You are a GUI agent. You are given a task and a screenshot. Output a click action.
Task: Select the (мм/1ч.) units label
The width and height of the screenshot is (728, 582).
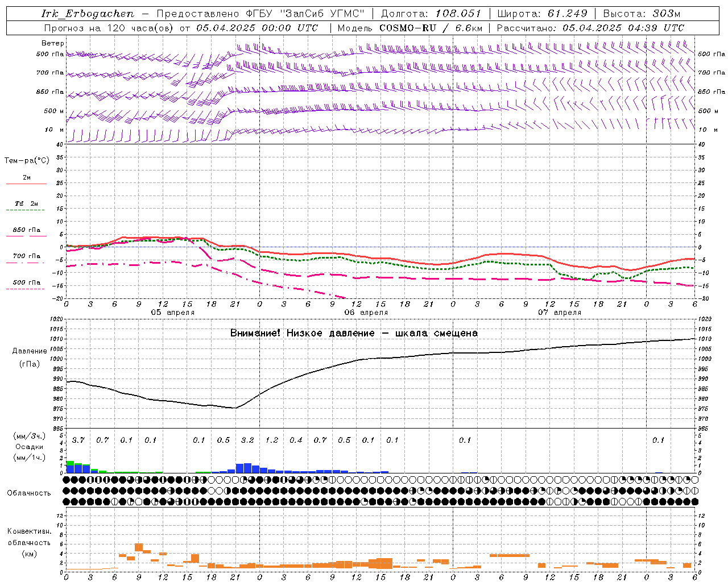point(29,458)
